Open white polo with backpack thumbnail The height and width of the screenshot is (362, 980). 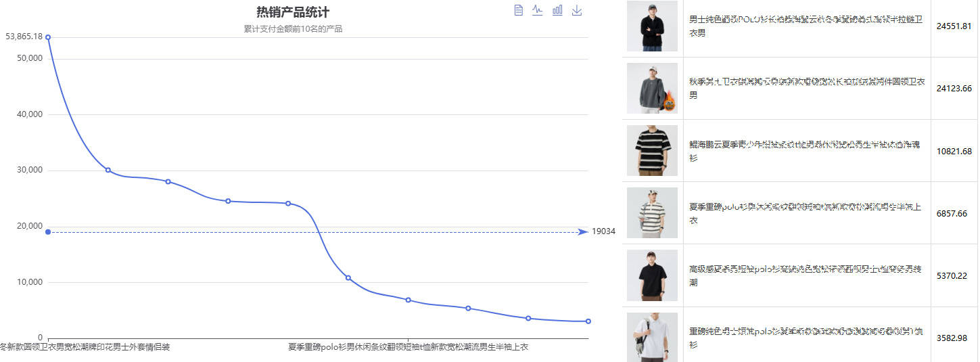tap(652, 337)
